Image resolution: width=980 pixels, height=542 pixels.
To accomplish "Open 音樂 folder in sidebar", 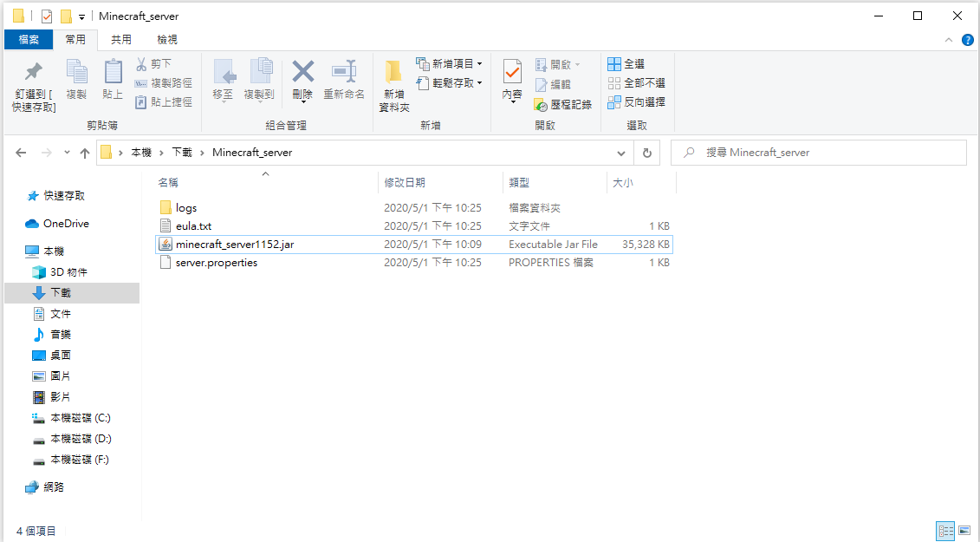I will (x=60, y=334).
